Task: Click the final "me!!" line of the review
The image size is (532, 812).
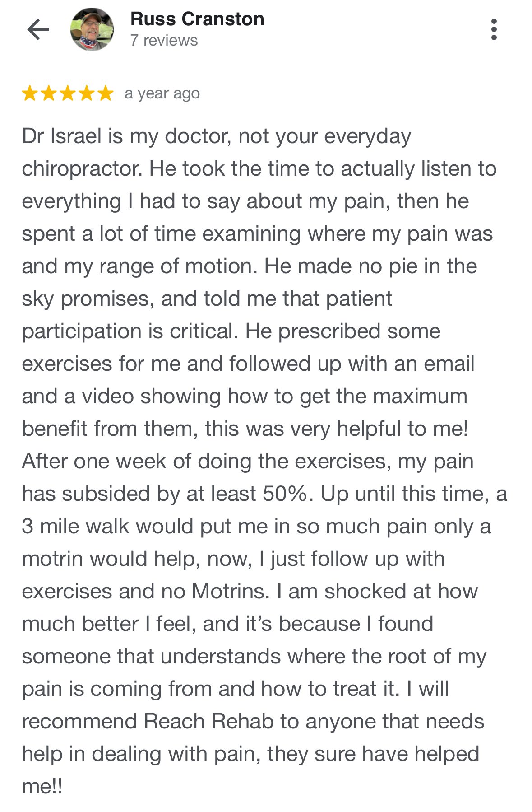Action: [42, 786]
